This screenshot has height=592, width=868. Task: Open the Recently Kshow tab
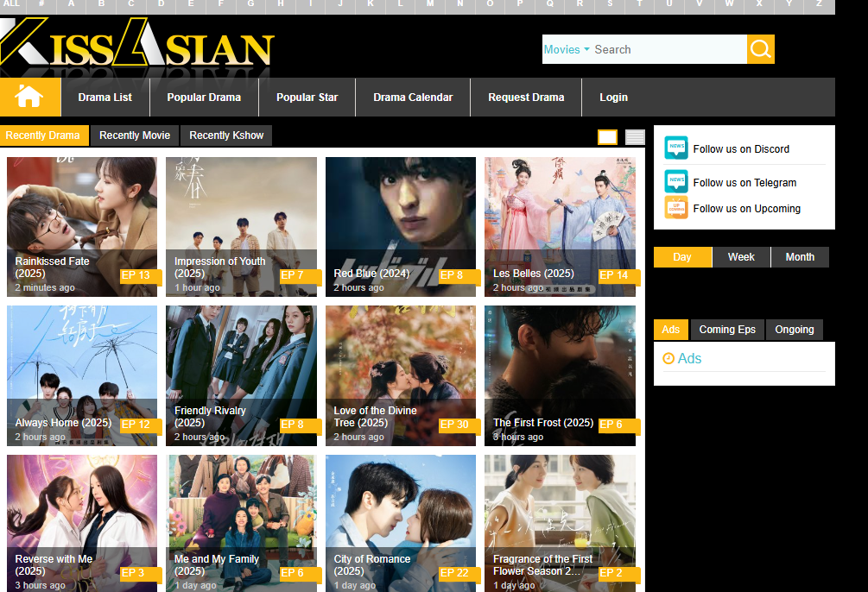(226, 135)
